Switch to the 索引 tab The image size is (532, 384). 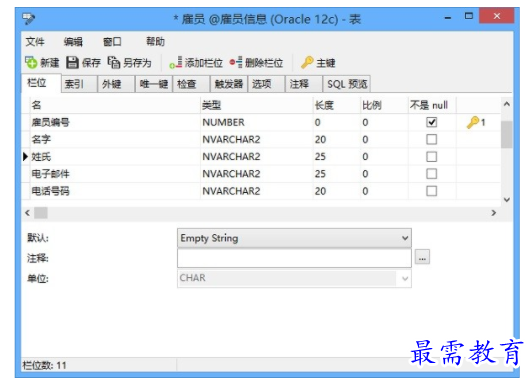coord(79,84)
